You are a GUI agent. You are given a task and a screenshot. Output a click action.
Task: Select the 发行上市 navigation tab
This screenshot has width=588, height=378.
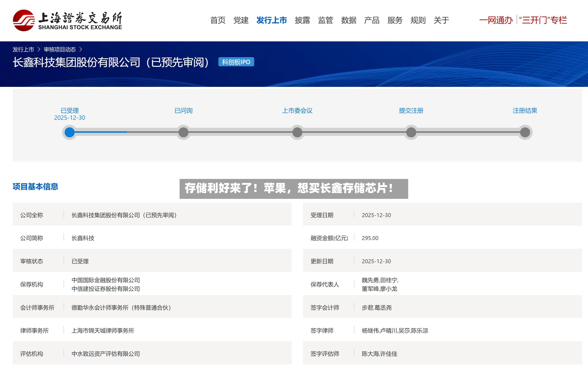click(x=272, y=20)
